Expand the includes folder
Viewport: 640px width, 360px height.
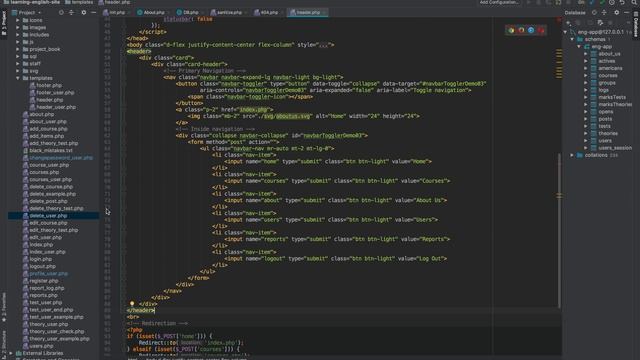pos(18,35)
